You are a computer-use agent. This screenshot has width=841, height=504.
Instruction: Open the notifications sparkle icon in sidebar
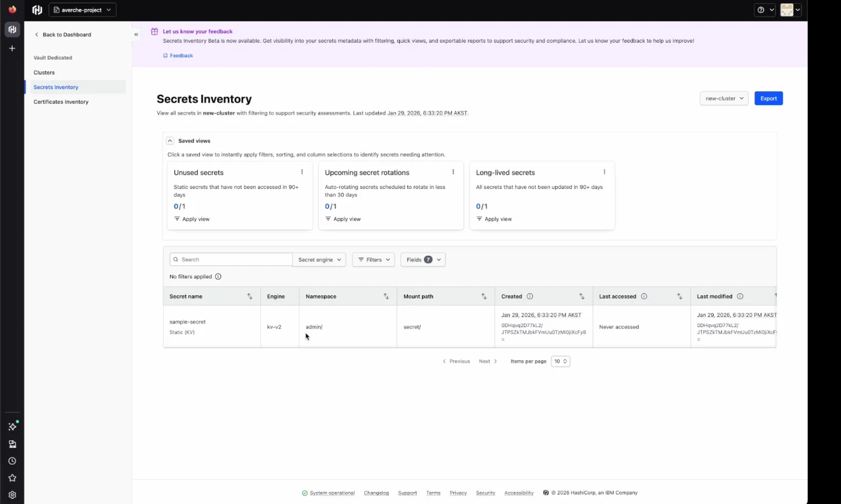(11, 426)
